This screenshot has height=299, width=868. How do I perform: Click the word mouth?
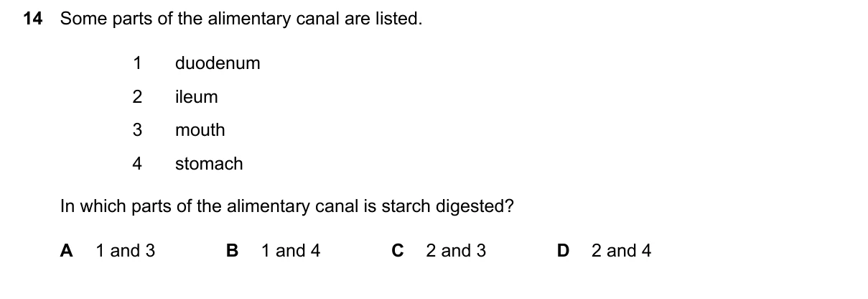[x=200, y=130]
